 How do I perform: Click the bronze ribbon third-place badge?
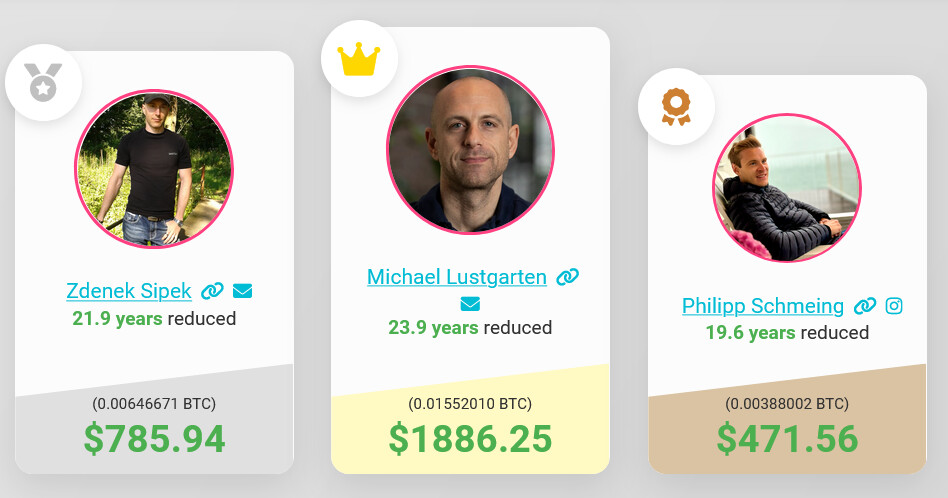(676, 107)
